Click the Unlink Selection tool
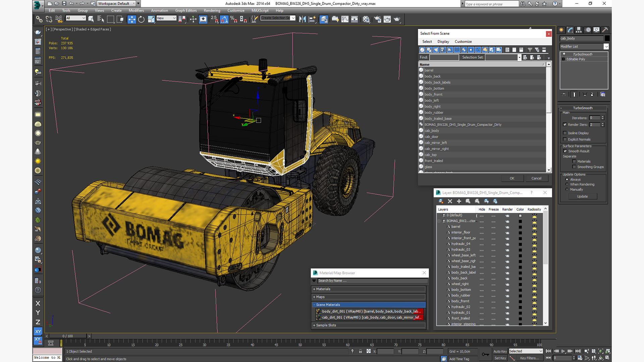 coord(49,19)
